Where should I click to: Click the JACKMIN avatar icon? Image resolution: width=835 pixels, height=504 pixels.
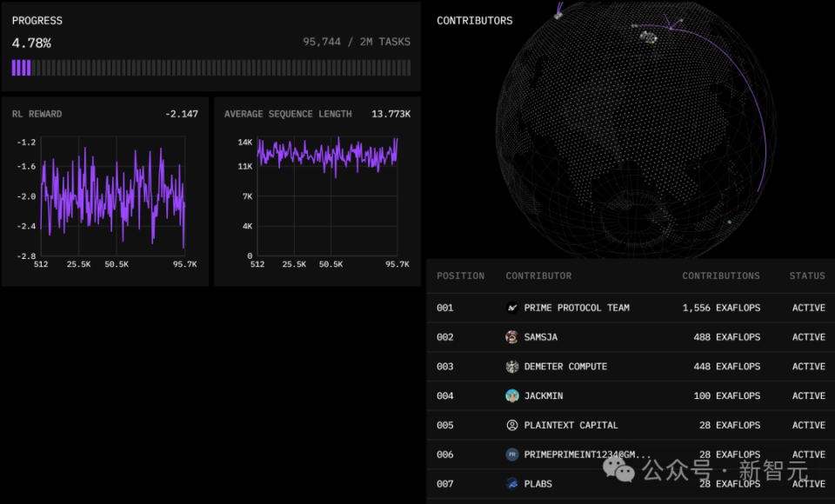click(511, 395)
